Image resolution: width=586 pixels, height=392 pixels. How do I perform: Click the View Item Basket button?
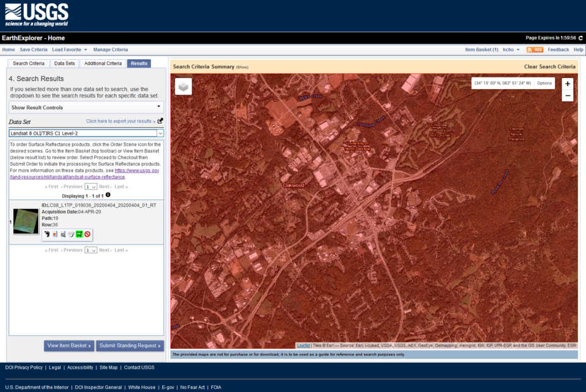[x=69, y=346]
